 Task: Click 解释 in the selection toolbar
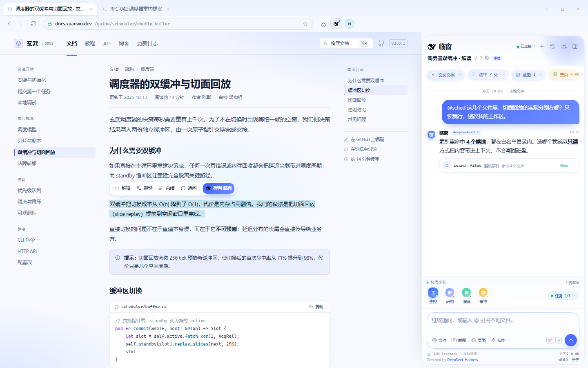pyautogui.click(x=122, y=188)
